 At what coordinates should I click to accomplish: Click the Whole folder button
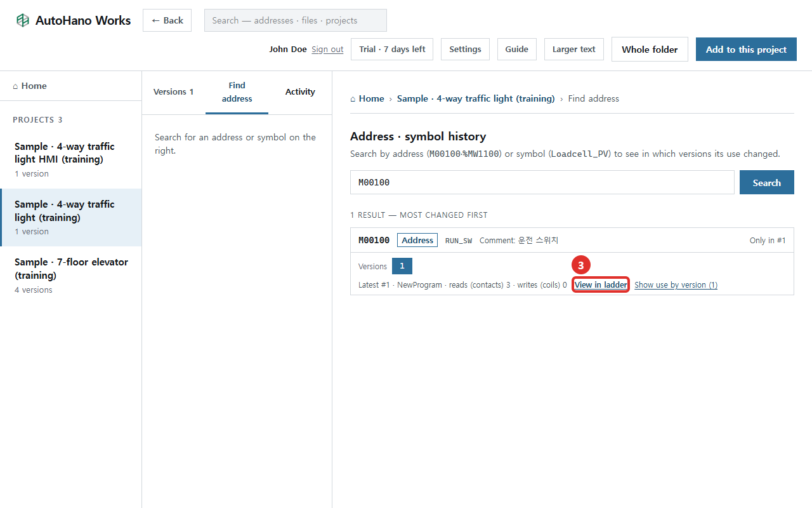(x=650, y=50)
